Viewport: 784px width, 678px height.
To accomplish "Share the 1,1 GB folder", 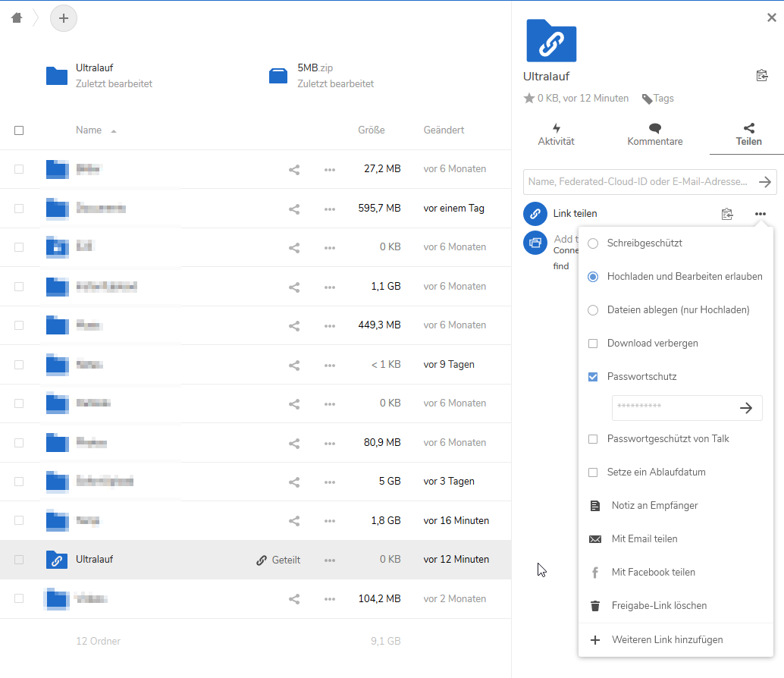I will tap(294, 287).
